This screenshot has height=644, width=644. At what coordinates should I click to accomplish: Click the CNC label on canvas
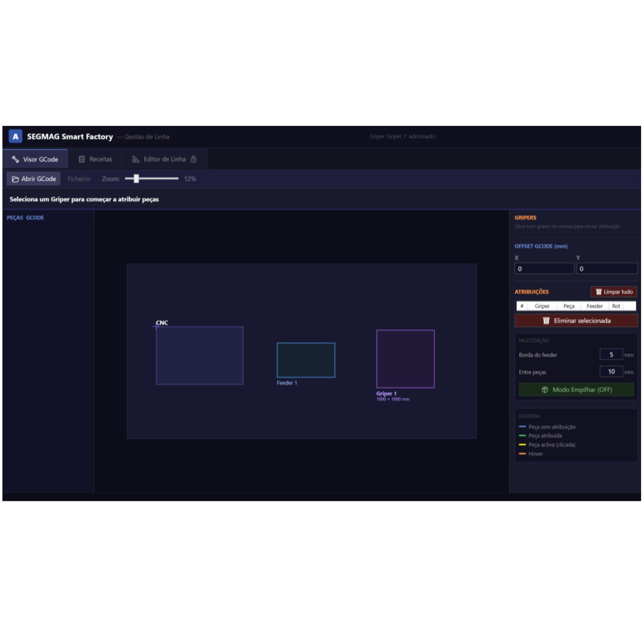click(x=162, y=323)
